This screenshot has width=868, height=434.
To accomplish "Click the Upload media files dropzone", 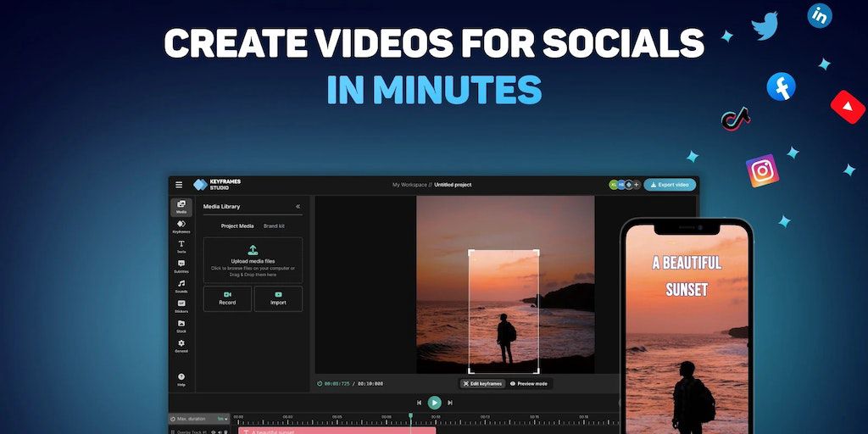I will [x=253, y=259].
